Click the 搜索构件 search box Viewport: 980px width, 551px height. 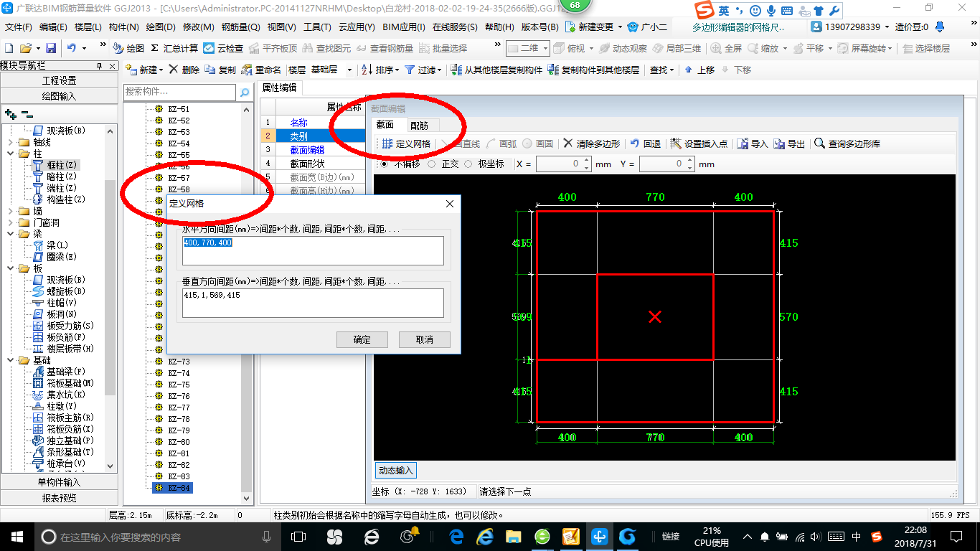(x=179, y=92)
